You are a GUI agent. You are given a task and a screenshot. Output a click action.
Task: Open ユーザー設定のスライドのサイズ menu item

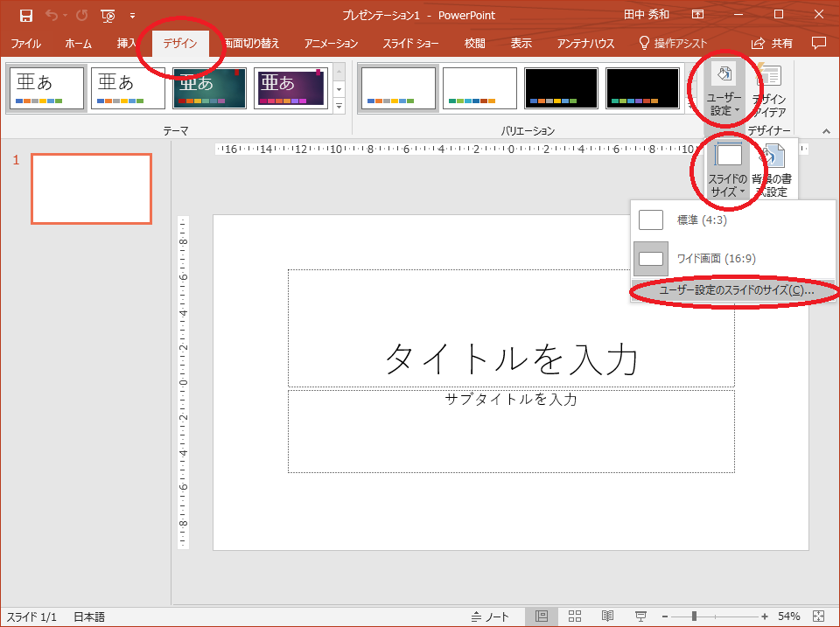coord(736,290)
